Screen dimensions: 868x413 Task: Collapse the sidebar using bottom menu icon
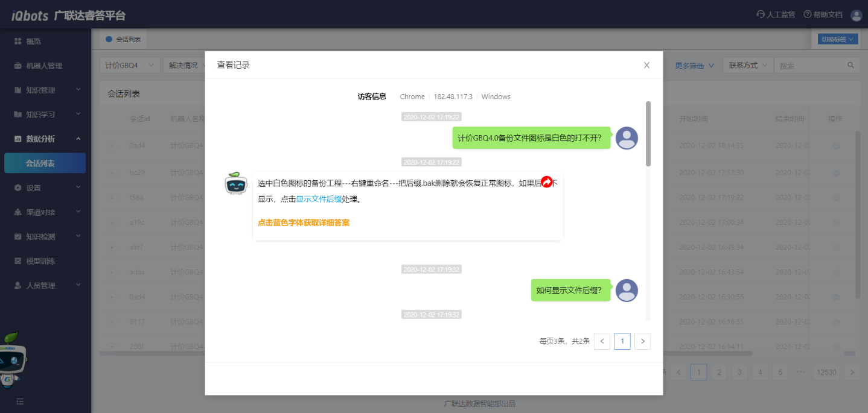tap(20, 401)
